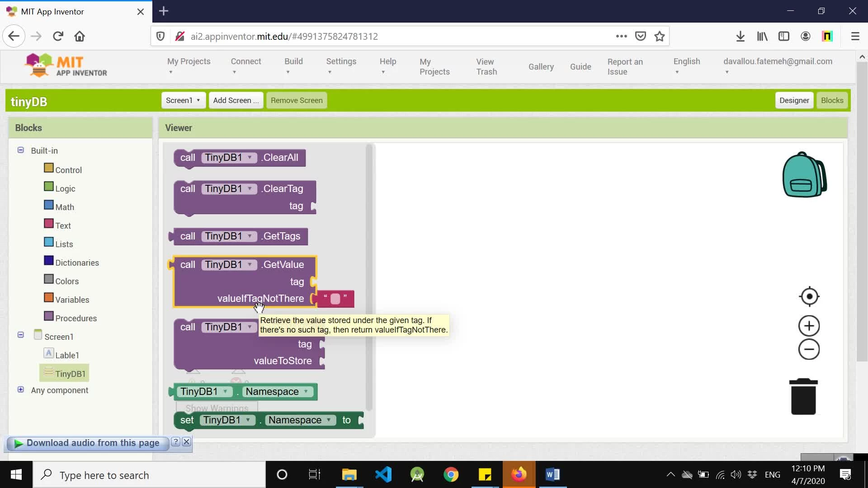This screenshot has width=868, height=488.
Task: Open File Explorer from the taskbar
Action: click(x=349, y=474)
